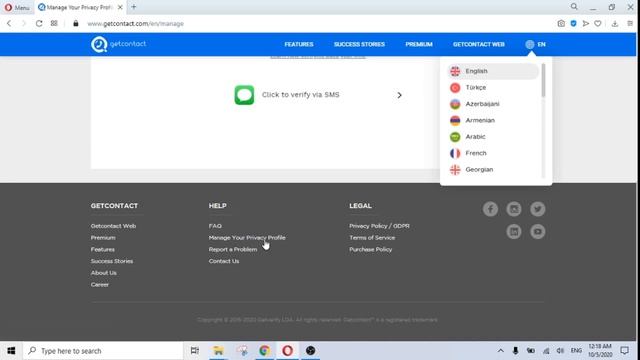Open Terms of Service link
The width and height of the screenshot is (640, 360).
coord(372,238)
